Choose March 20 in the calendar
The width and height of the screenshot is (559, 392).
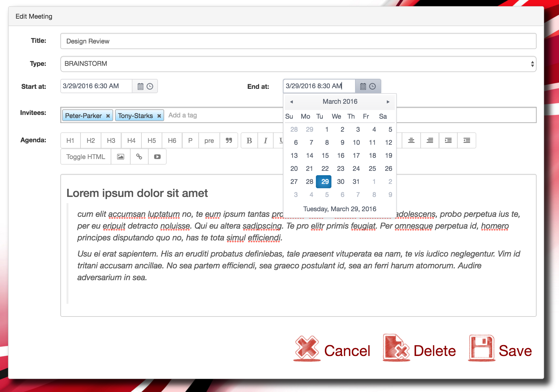(294, 168)
